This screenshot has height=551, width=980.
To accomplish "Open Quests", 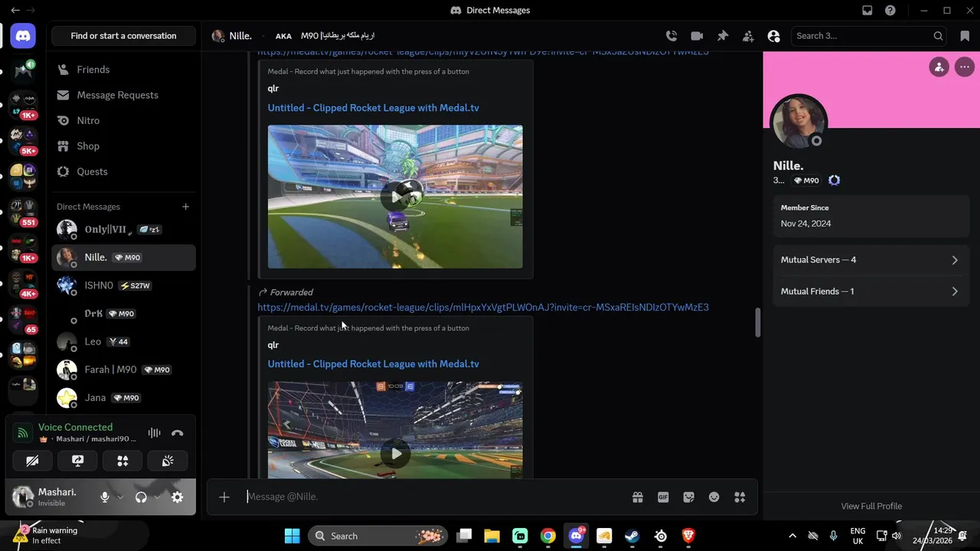I will tap(123, 171).
